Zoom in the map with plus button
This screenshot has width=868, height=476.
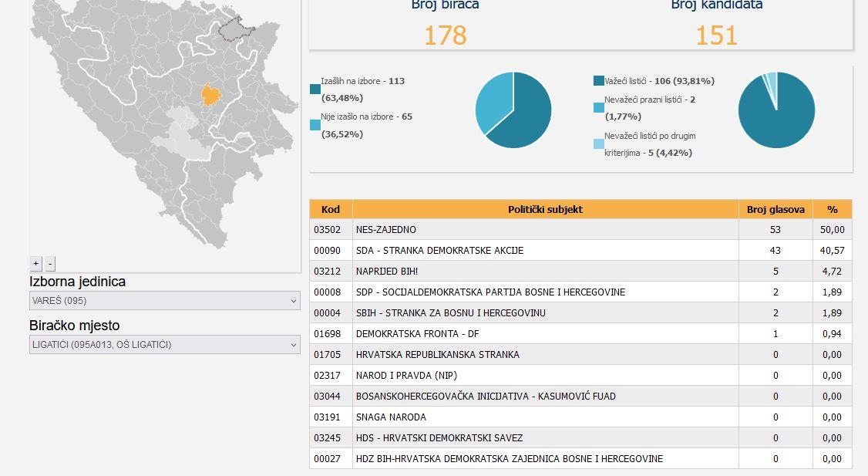tap(36, 264)
